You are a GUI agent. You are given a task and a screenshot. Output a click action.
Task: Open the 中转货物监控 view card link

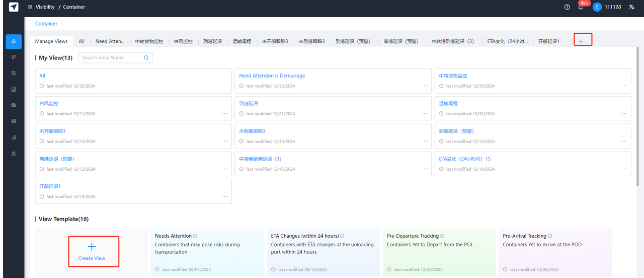coord(453,76)
